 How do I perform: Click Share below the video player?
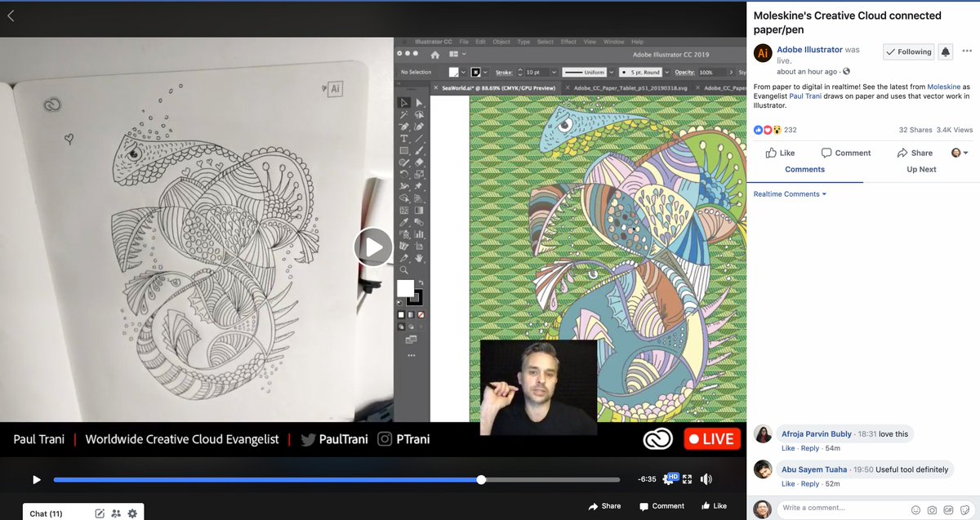tap(604, 506)
